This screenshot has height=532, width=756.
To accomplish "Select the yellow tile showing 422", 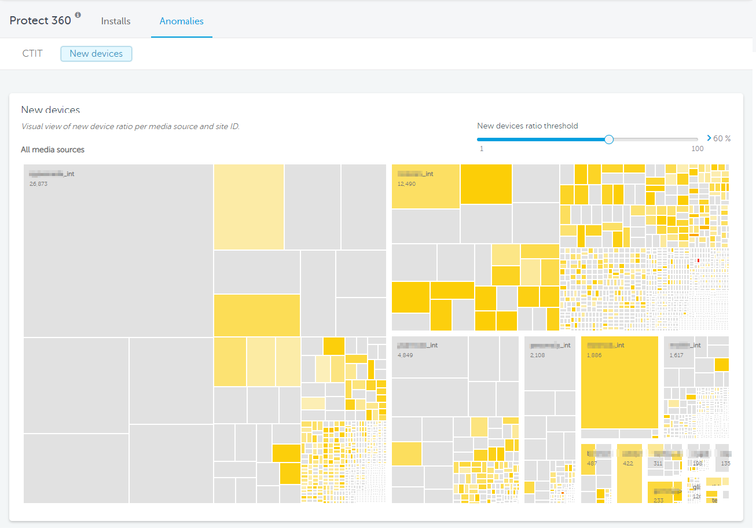I will pyautogui.click(x=629, y=475).
